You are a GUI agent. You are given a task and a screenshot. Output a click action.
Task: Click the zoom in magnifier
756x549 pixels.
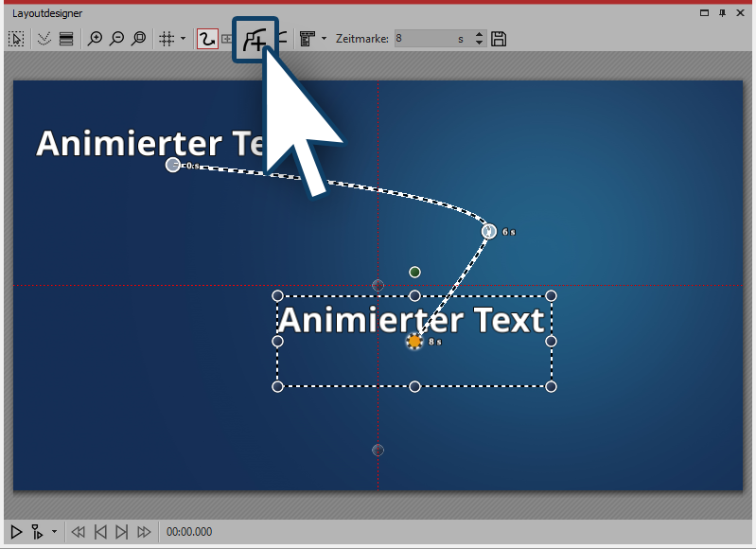95,39
